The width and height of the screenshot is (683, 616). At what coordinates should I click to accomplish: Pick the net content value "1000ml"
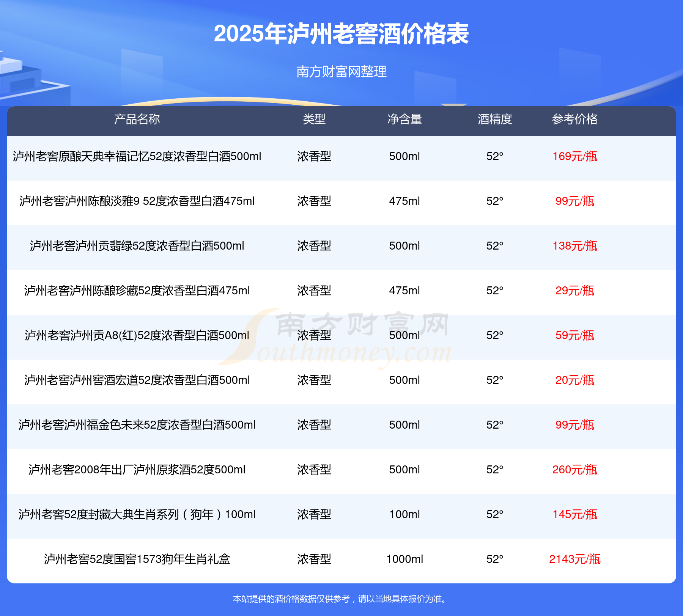coord(404,559)
